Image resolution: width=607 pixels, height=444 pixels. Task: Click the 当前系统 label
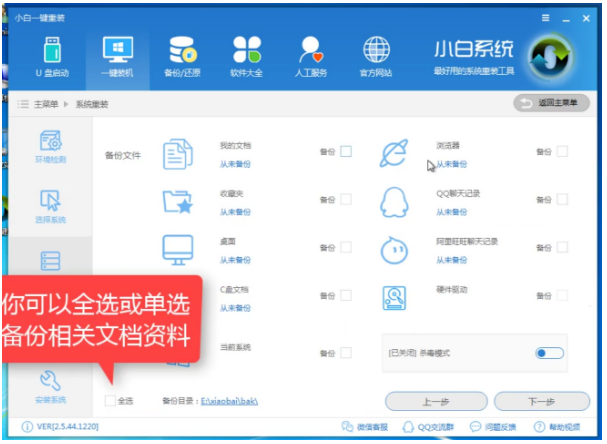coord(235,347)
